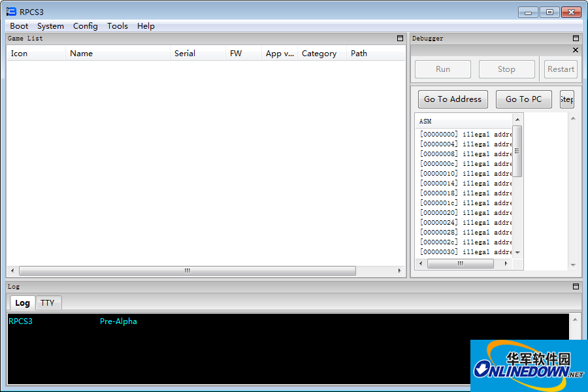
Task: Float the Log panel icon
Action: coord(576,287)
